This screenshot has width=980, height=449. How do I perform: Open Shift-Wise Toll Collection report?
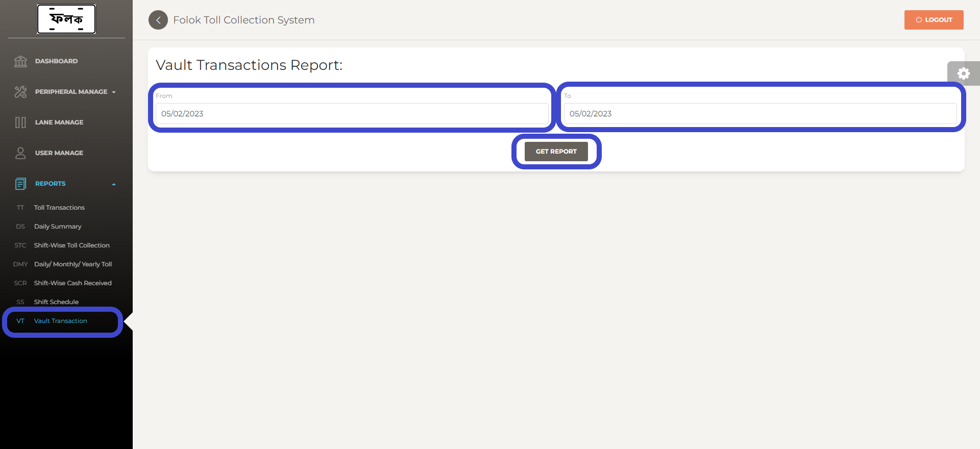tap(71, 245)
